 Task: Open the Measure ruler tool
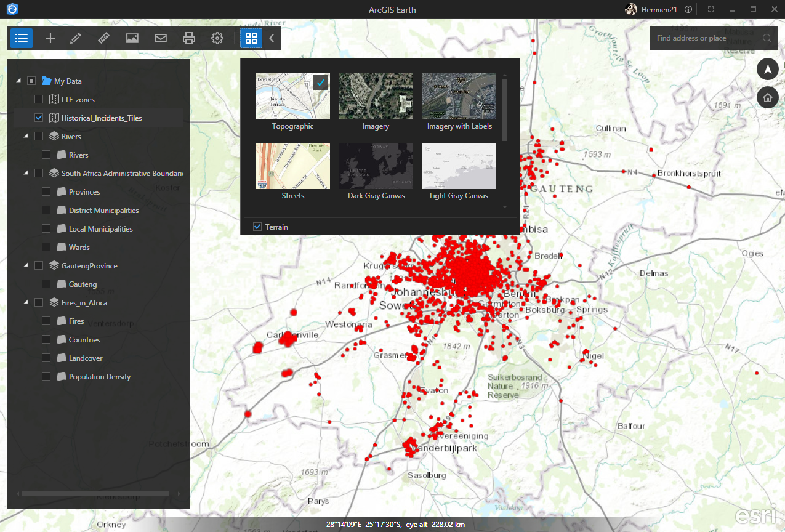(x=103, y=38)
